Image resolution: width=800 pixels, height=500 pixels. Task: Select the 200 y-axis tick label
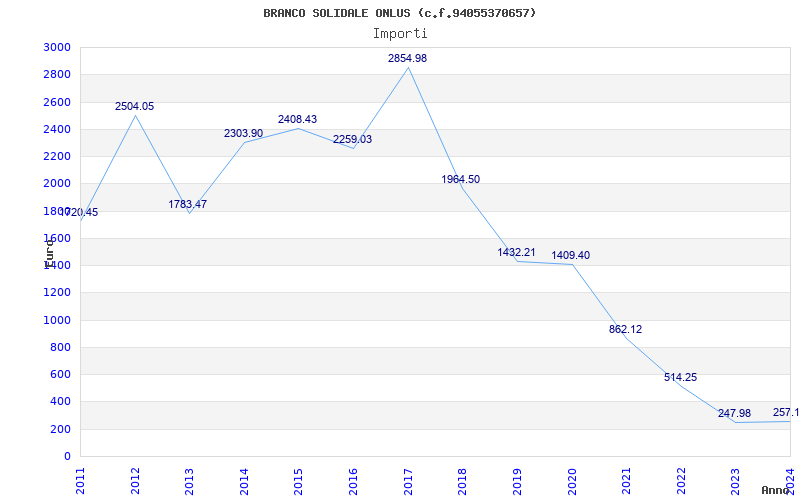click(x=61, y=429)
